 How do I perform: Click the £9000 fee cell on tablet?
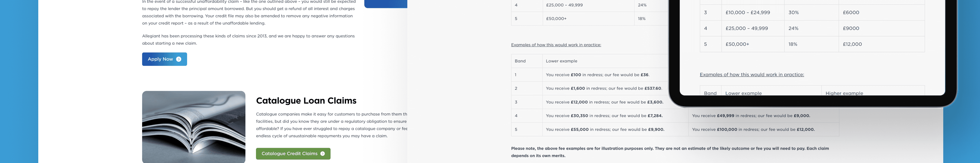tap(851, 29)
